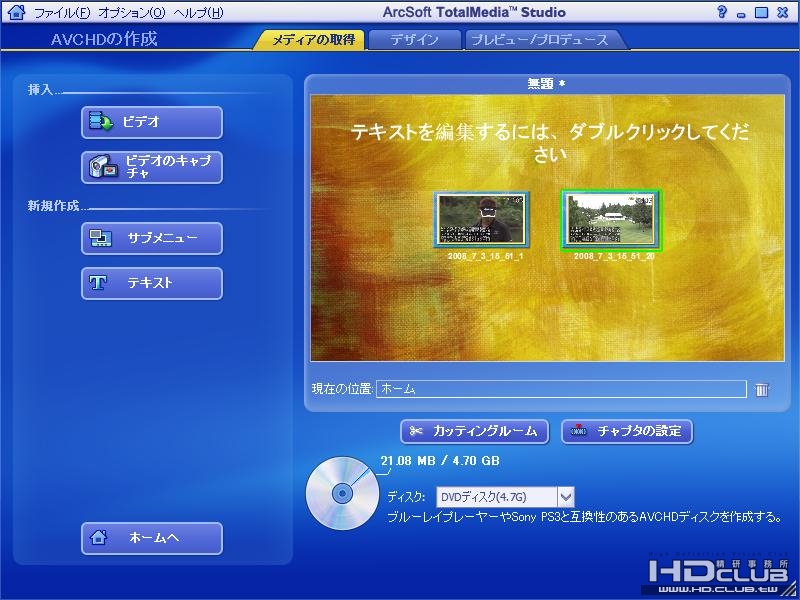Click the DVDディスク(4.7G) combo box
The image size is (800, 600).
[505, 496]
